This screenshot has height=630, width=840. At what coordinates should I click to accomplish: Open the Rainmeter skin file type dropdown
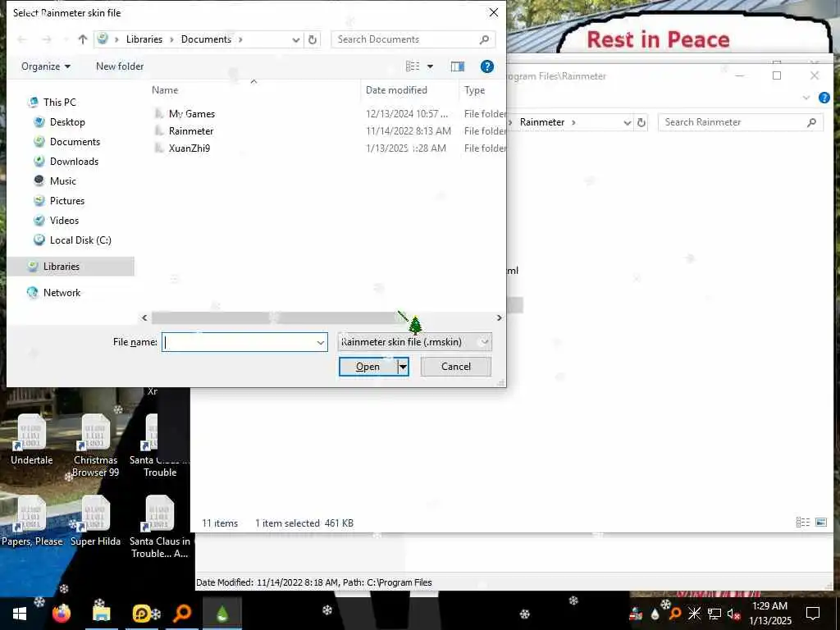pos(414,342)
